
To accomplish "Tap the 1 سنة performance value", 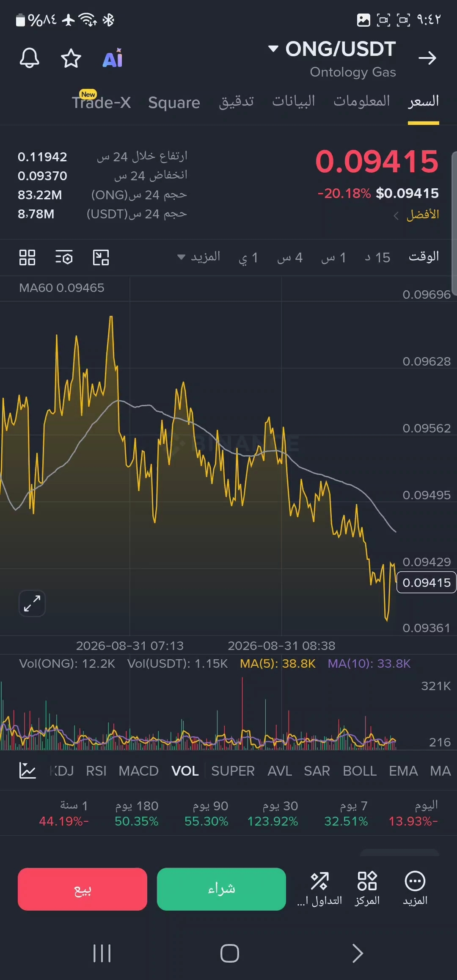I will (x=64, y=821).
